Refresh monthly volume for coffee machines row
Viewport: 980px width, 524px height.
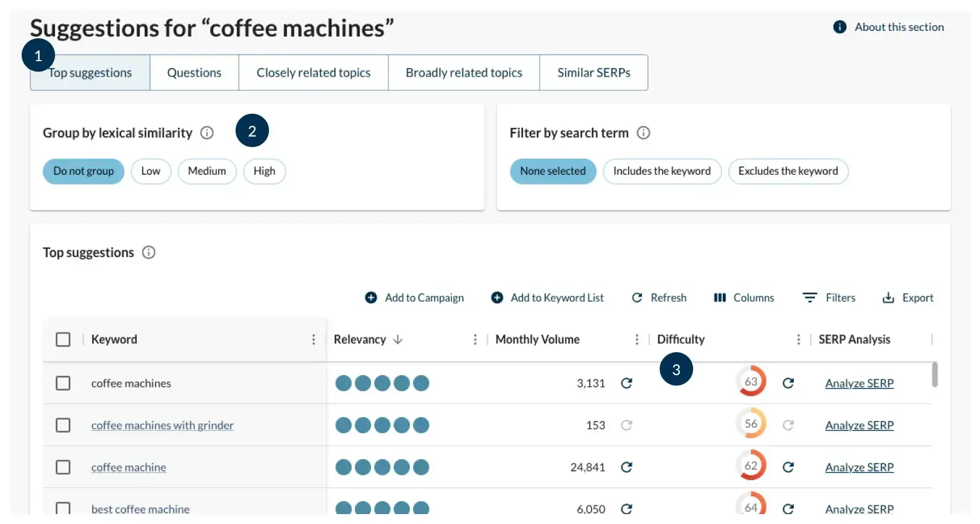coord(626,383)
